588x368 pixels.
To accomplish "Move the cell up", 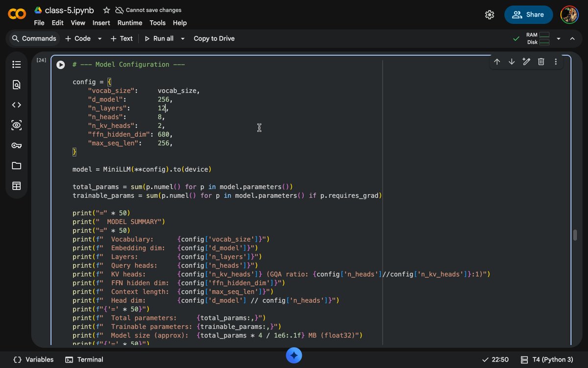I will click(497, 62).
